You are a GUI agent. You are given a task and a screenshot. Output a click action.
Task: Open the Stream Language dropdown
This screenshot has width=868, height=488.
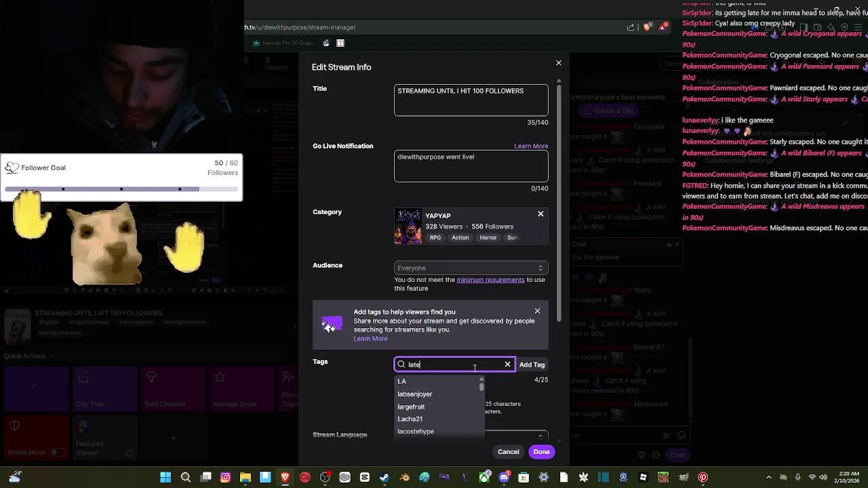[x=516, y=436]
